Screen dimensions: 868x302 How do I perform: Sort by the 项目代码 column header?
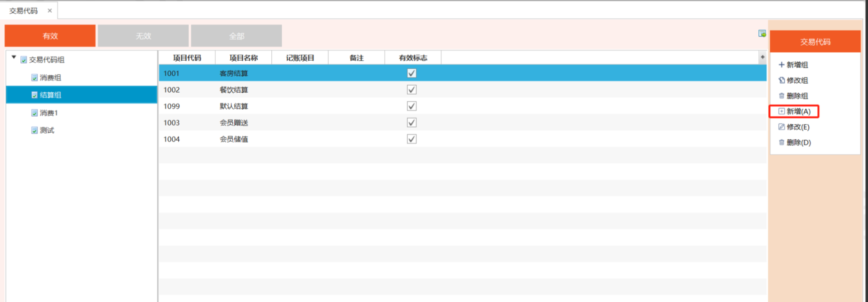coord(187,58)
